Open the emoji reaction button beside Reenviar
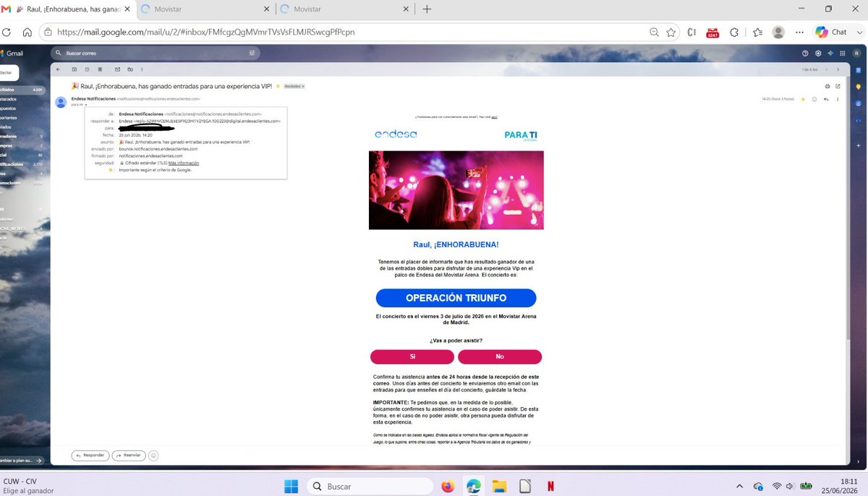Screen dimensions: 868x496 (153, 456)
